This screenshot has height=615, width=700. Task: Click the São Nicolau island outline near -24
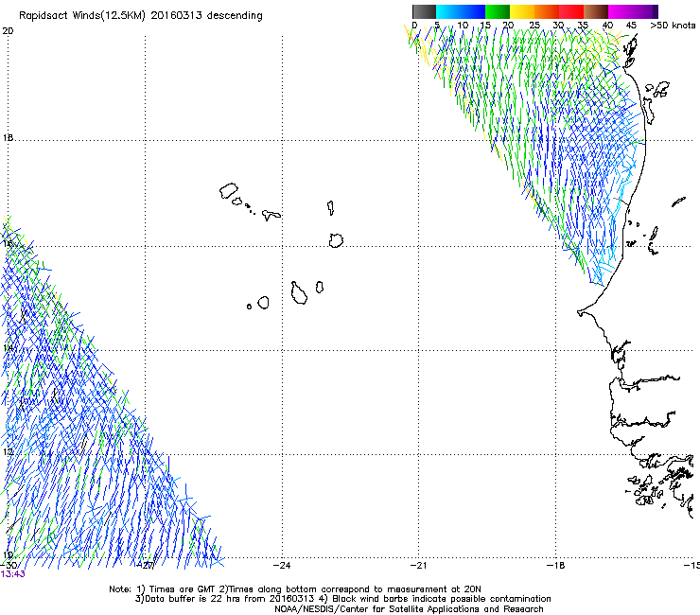[x=271, y=216]
